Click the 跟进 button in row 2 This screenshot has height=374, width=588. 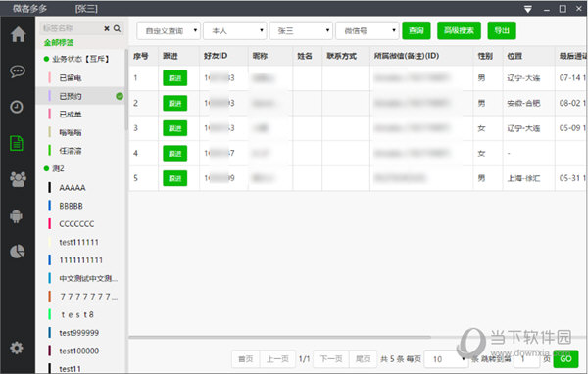[175, 103]
